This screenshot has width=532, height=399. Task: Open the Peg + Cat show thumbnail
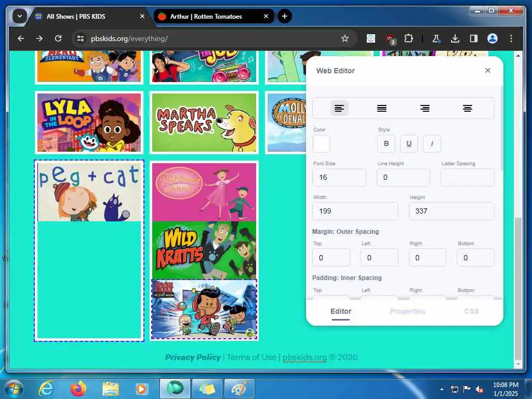point(89,192)
